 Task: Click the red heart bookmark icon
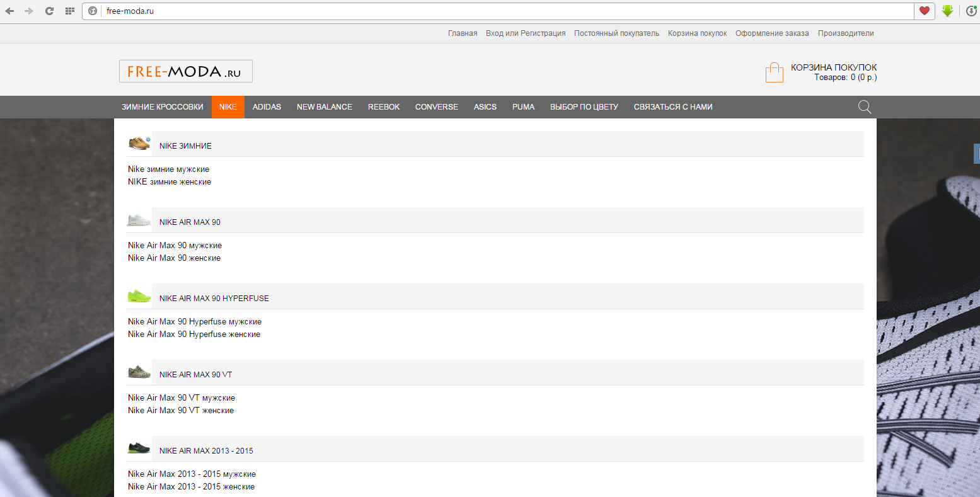pyautogui.click(x=925, y=11)
